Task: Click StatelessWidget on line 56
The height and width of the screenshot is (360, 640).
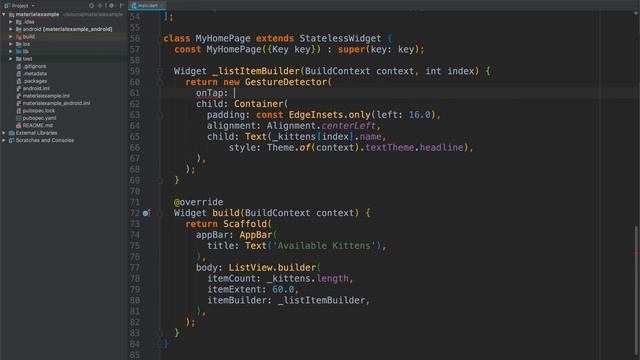Action: (x=340, y=38)
